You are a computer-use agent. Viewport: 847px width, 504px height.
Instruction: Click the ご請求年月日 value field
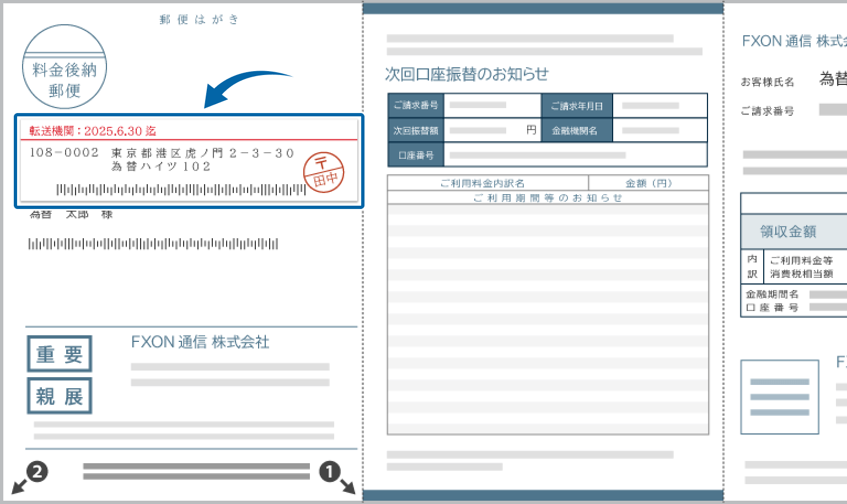[x=660, y=105]
